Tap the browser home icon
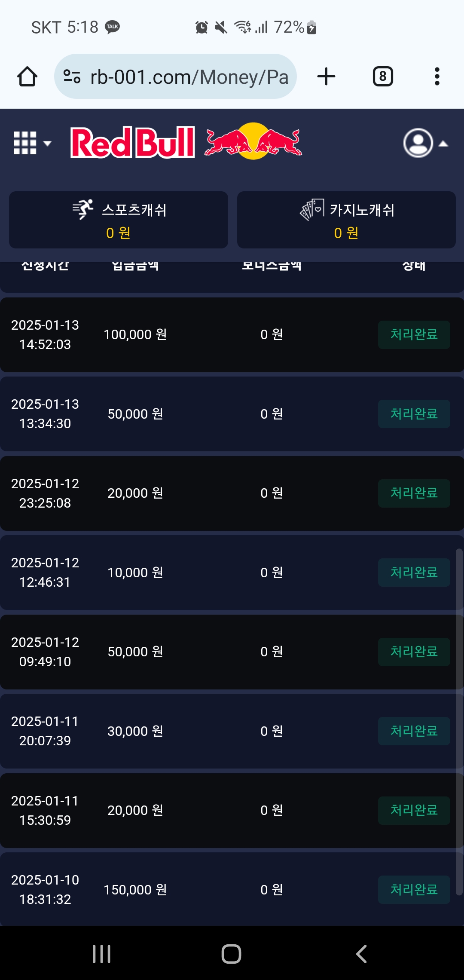 [x=27, y=77]
